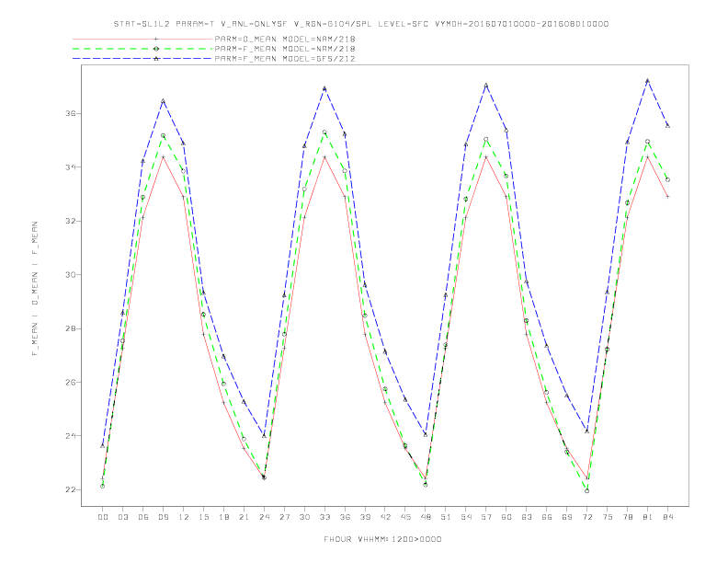Click x-axis forecast hour 39
Viewport: 728px width, 563px height.
[365, 517]
